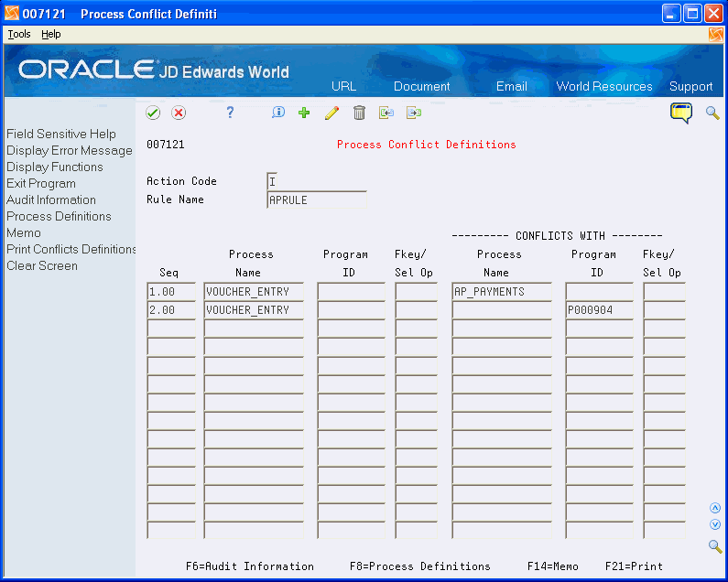Click the import arrow icon in the toolbar
Image resolution: width=728 pixels, height=582 pixels.
click(386, 113)
